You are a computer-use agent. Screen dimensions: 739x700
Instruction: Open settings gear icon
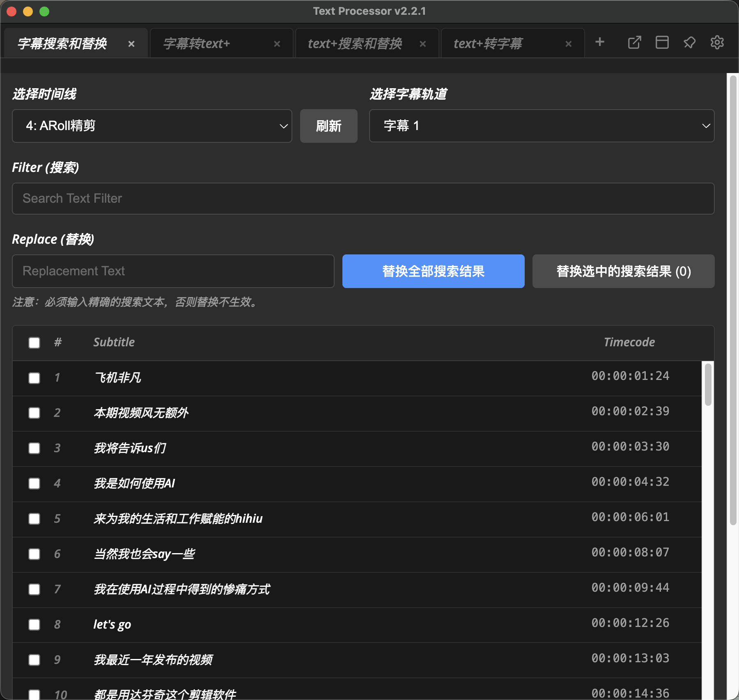[x=717, y=42]
